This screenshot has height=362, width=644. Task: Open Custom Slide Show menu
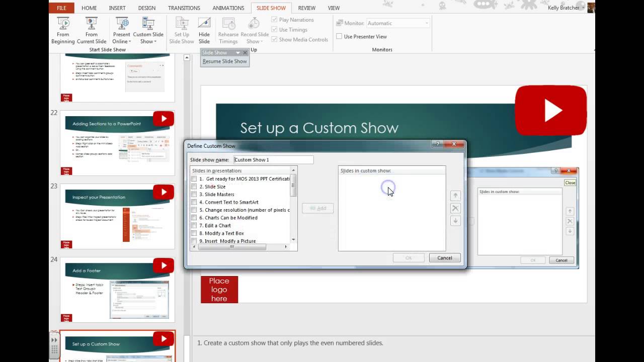coord(148,31)
